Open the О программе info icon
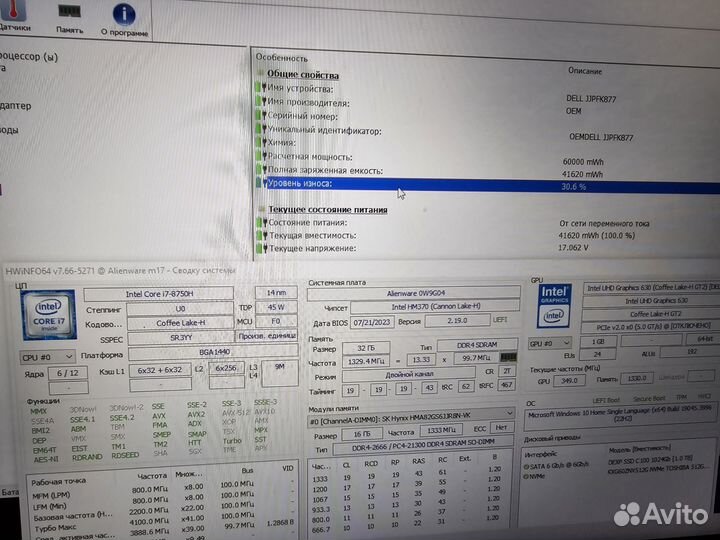Screen dimensions: 720x540 124,21
